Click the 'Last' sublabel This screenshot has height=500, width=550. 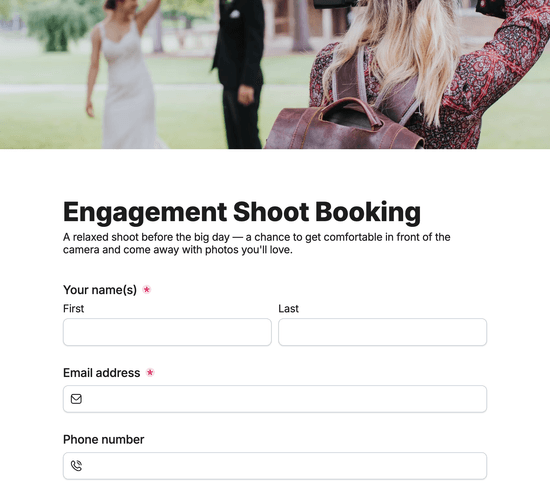288,308
